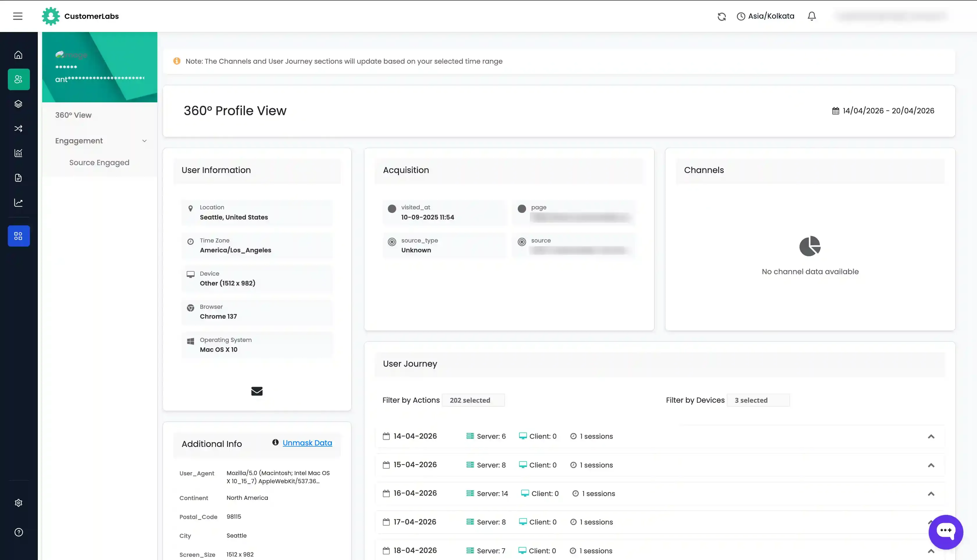Expand the Engagement menu chevron

pos(145,141)
